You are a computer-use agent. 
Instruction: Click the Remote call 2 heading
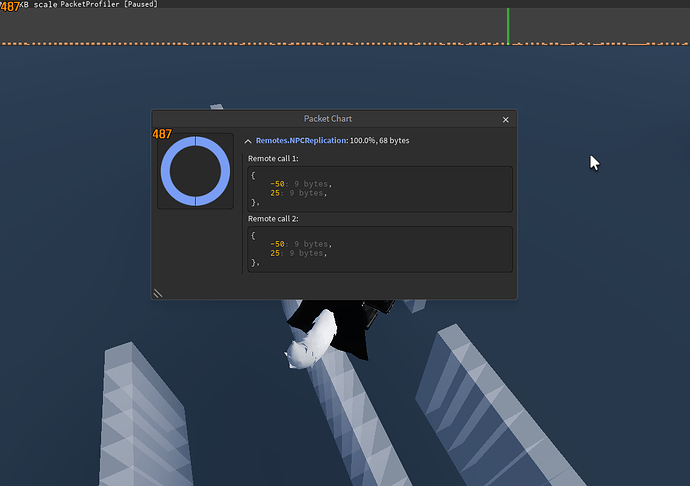pyautogui.click(x=273, y=218)
